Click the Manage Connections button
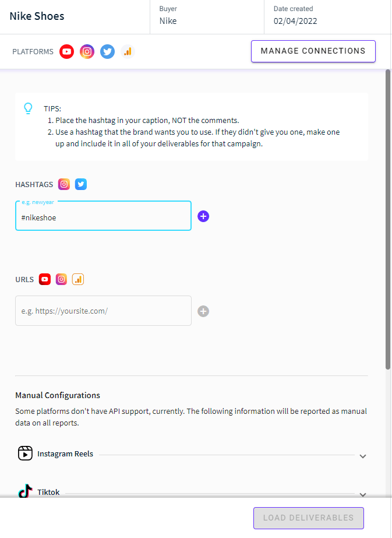The height and width of the screenshot is (538, 392). tap(313, 51)
